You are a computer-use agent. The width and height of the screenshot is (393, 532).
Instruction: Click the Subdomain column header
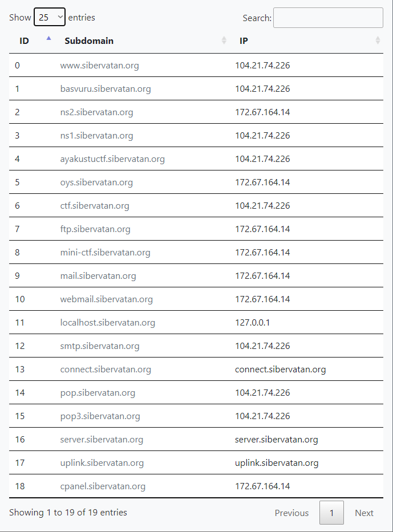89,40
